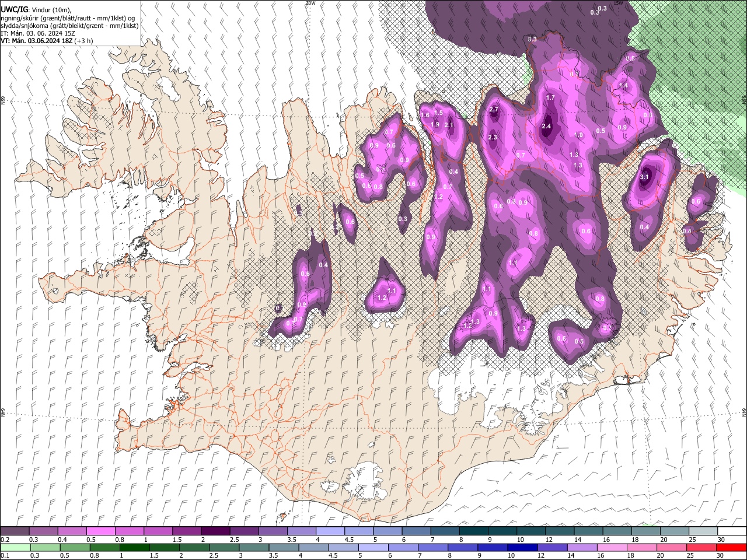Click the '0.2' label under the snow scale
The width and height of the screenshot is (747, 560).
4,540
